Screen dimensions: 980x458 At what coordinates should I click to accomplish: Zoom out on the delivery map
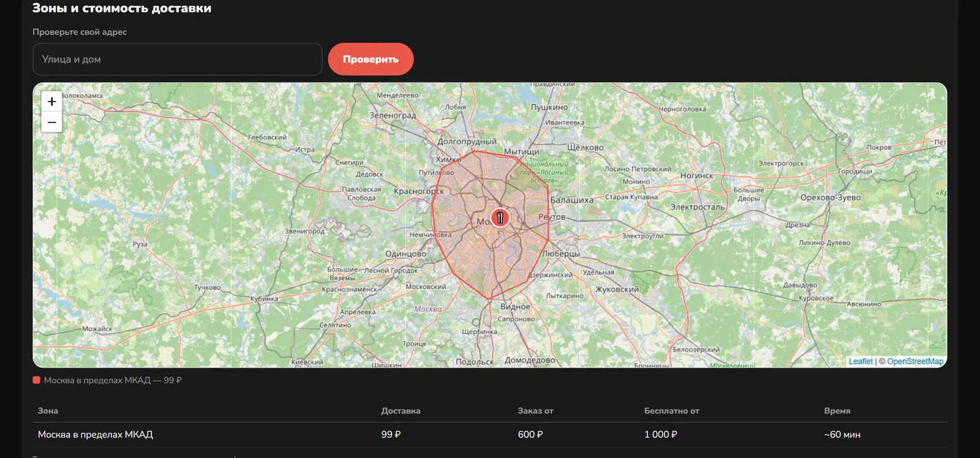click(x=51, y=122)
